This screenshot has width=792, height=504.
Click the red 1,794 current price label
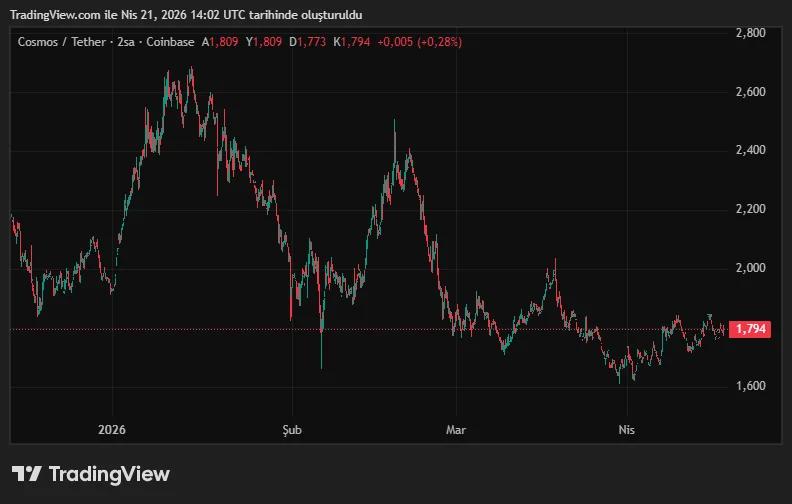pyautogui.click(x=750, y=329)
